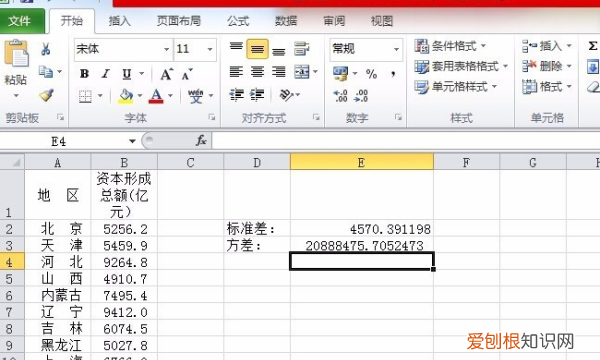Switch to the 公式 tab
600x360 pixels.
[x=238, y=21]
